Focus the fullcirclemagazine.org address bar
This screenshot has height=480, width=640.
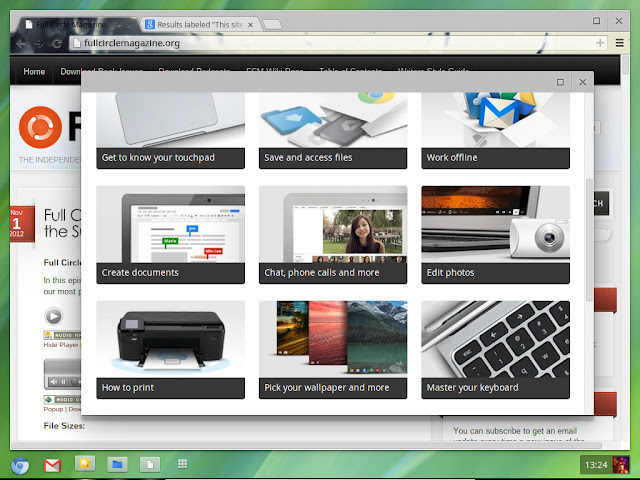338,43
